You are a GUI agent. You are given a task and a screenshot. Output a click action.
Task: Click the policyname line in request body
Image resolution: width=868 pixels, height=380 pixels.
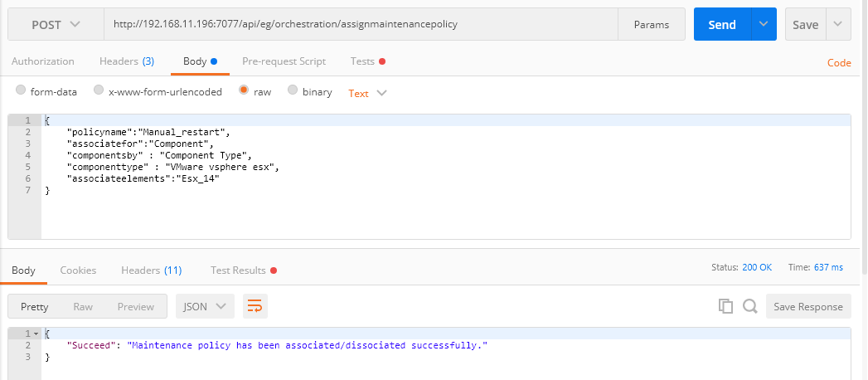tap(148, 132)
